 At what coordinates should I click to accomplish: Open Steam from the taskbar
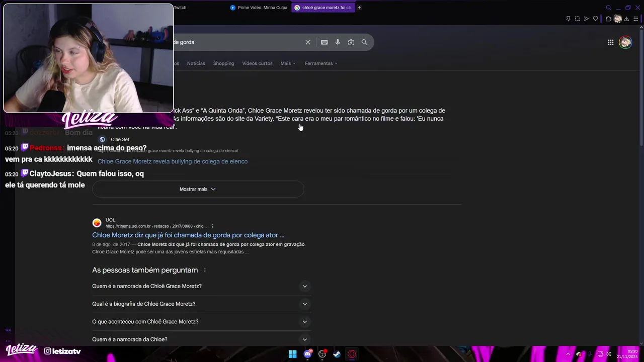point(337,354)
